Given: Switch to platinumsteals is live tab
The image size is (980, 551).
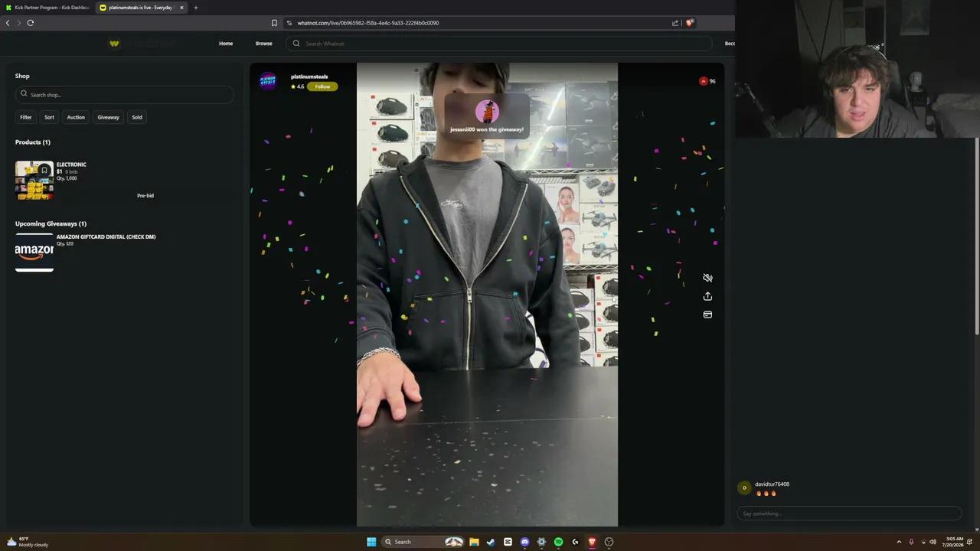Looking at the screenshot, I should tap(141, 8).
